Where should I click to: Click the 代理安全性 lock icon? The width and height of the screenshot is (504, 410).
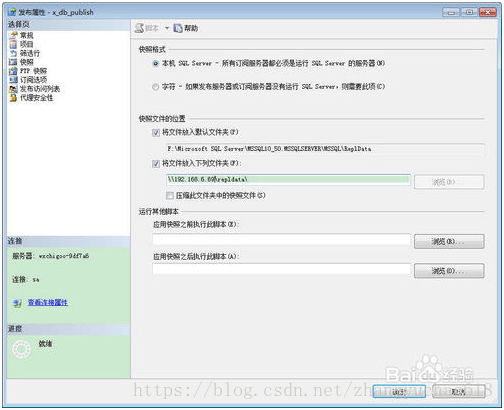coord(13,98)
